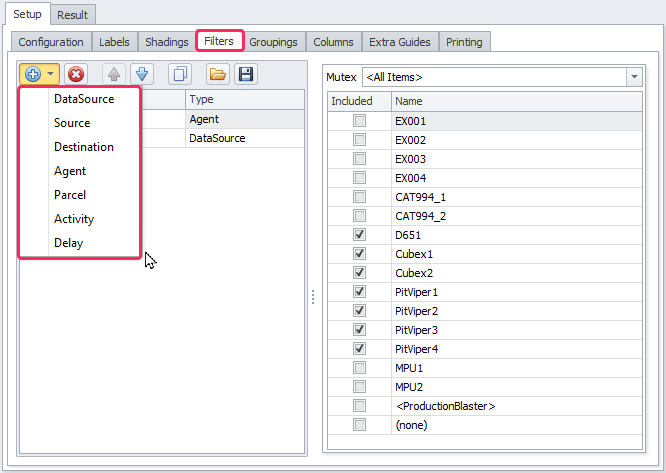Click the open folder icon
The height and width of the screenshot is (473, 666).
click(x=217, y=75)
